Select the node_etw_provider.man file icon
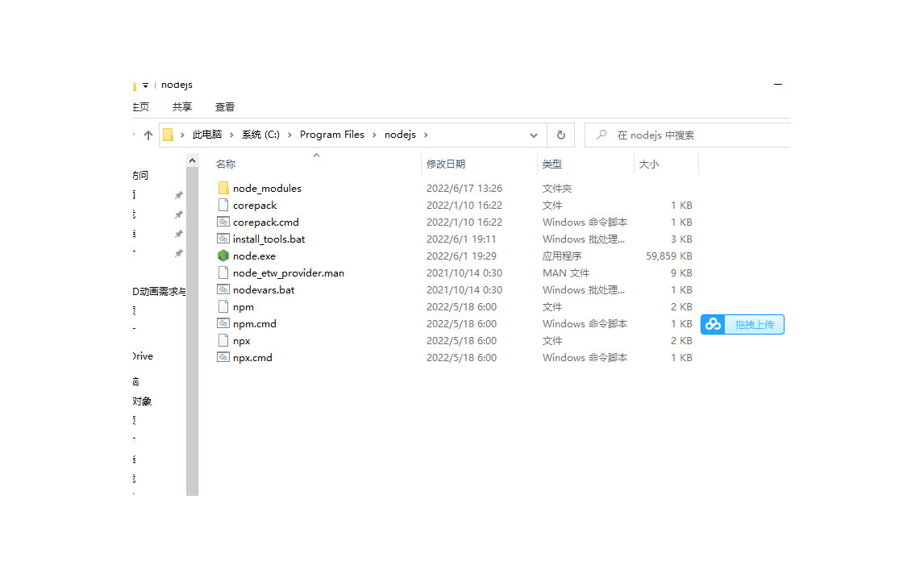Screen dimensions: 924x578 pyautogui.click(x=223, y=272)
